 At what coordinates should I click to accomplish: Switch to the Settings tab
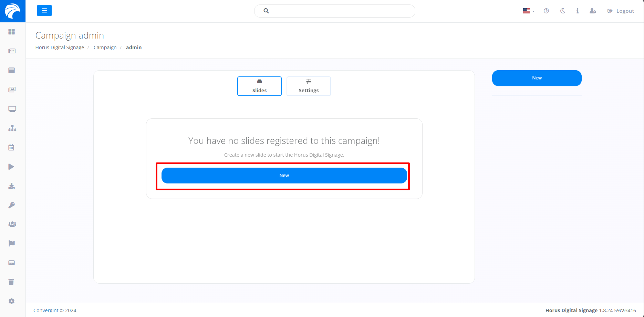[x=309, y=86]
